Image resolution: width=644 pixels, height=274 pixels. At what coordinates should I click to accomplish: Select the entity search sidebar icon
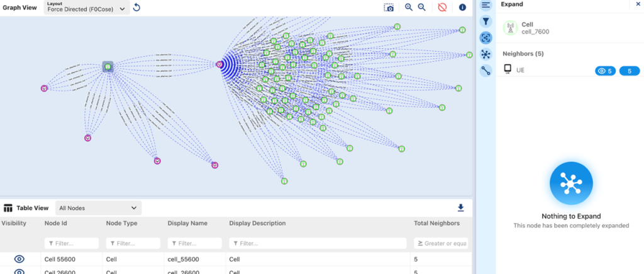tap(486, 38)
